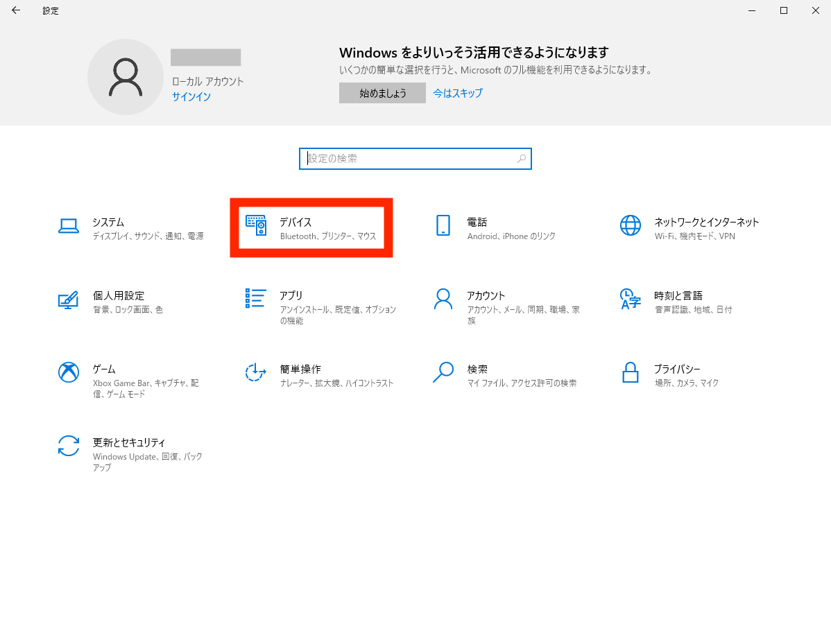Select the 簡単操作 title text
This screenshot has height=644, width=831.
point(300,369)
